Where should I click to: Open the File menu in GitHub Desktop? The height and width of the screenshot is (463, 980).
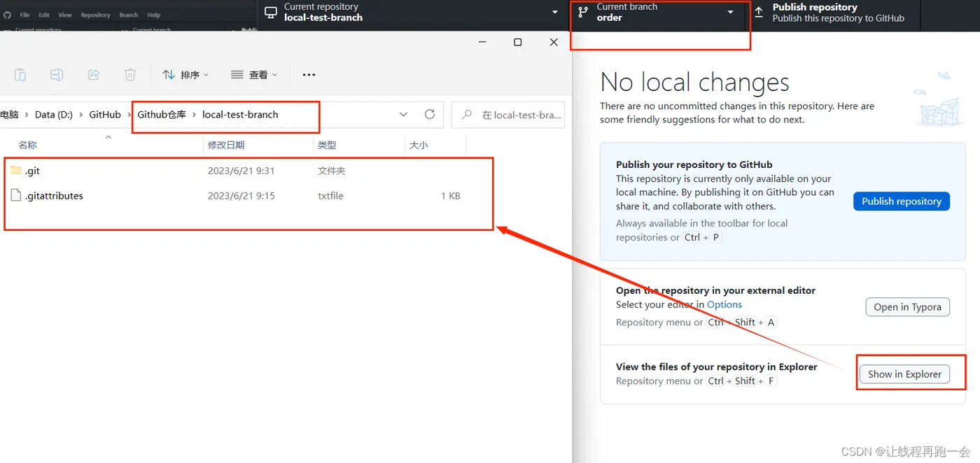pyautogui.click(x=24, y=15)
